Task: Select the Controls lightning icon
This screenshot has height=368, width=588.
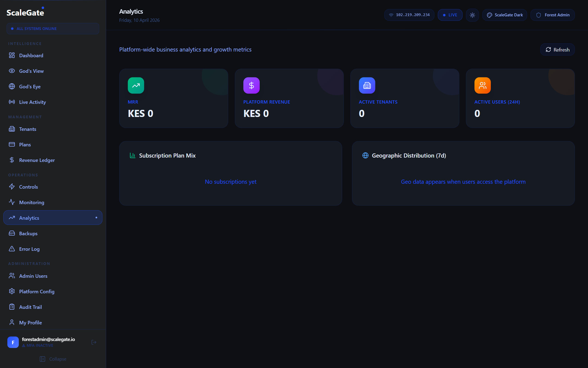Action: point(12,187)
